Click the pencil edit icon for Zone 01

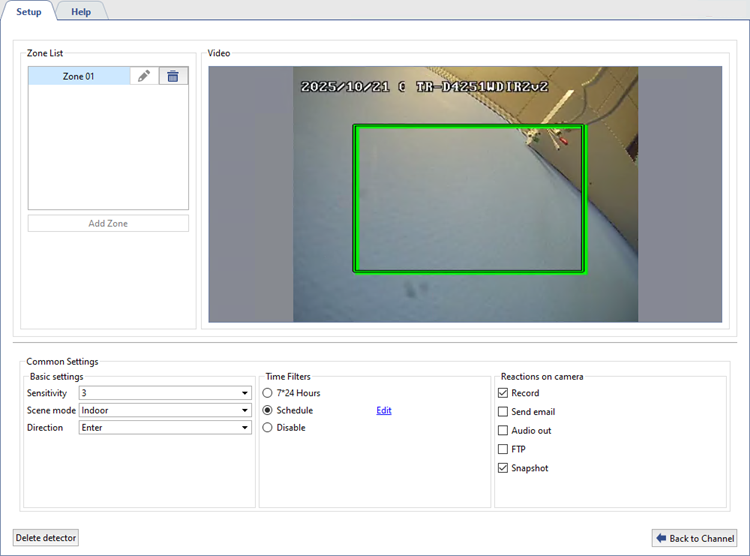click(x=144, y=76)
